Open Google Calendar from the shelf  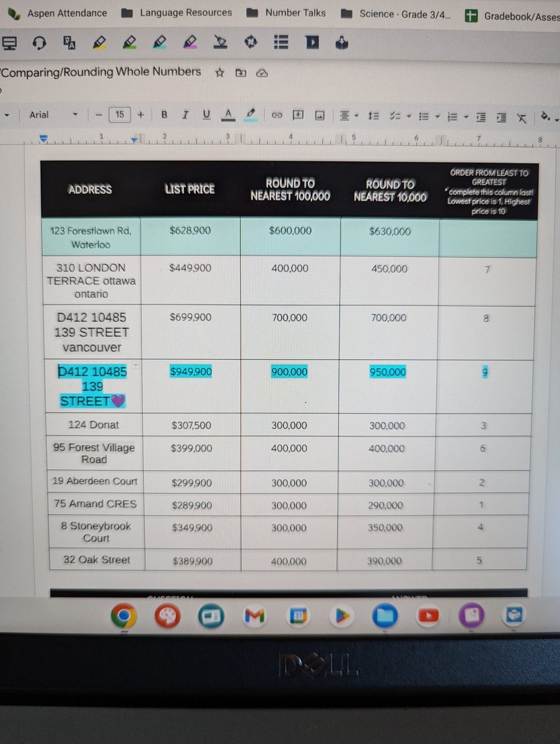(298, 616)
